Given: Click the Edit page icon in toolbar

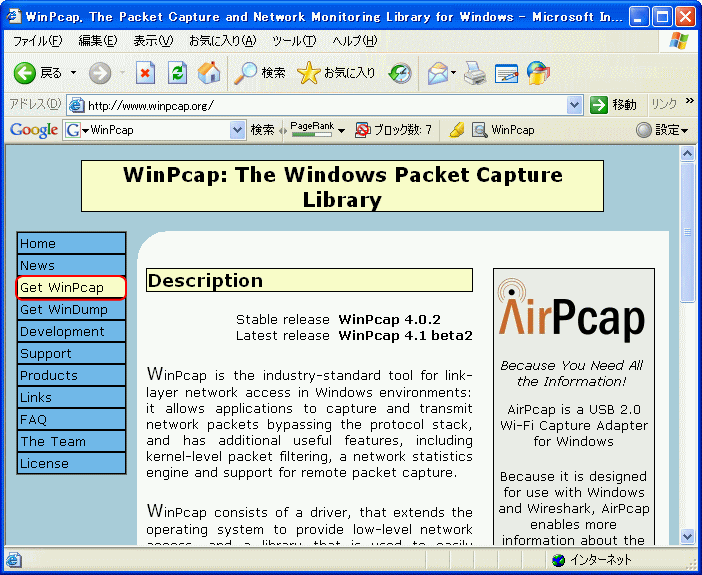Looking at the screenshot, I should click(x=506, y=73).
